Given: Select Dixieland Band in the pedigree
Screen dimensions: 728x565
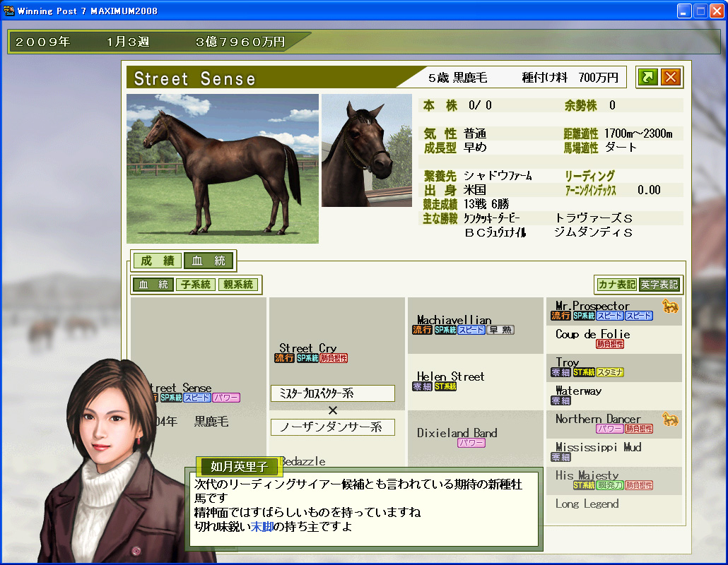Looking at the screenshot, I should (457, 433).
